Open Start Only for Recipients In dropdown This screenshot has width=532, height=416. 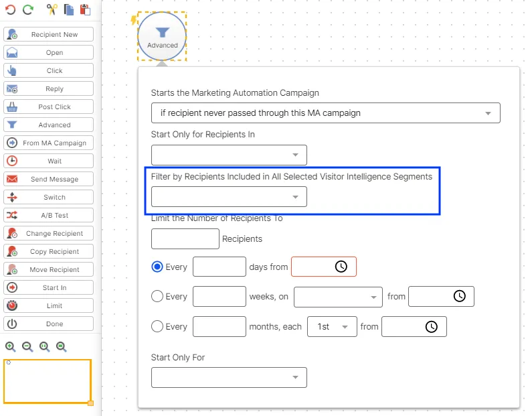tap(229, 155)
